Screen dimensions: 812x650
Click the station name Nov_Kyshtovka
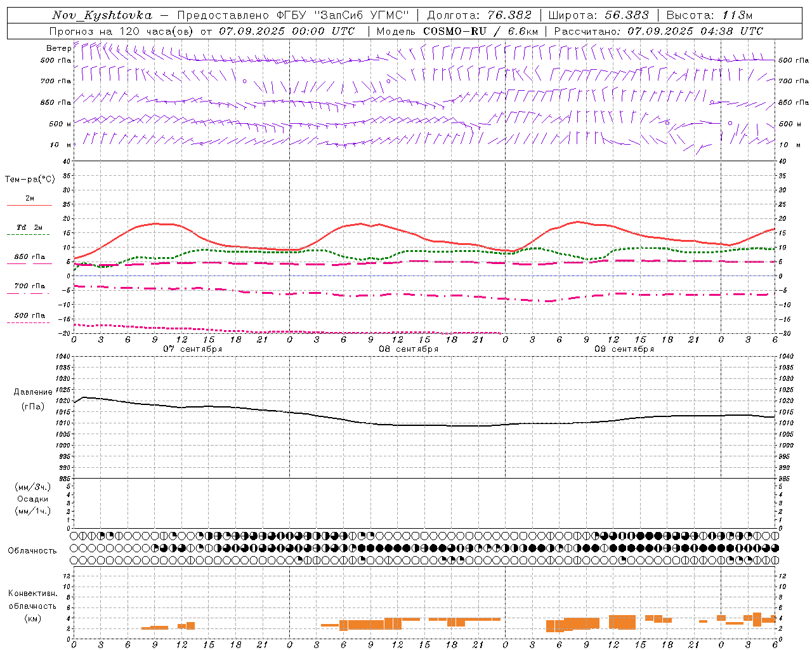(x=102, y=15)
